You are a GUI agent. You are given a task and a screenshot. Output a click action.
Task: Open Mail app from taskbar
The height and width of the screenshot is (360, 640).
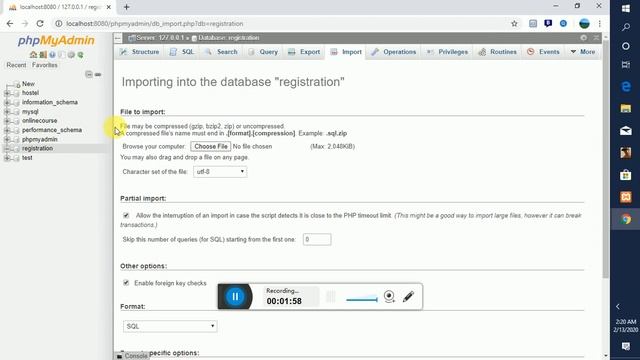point(625,131)
